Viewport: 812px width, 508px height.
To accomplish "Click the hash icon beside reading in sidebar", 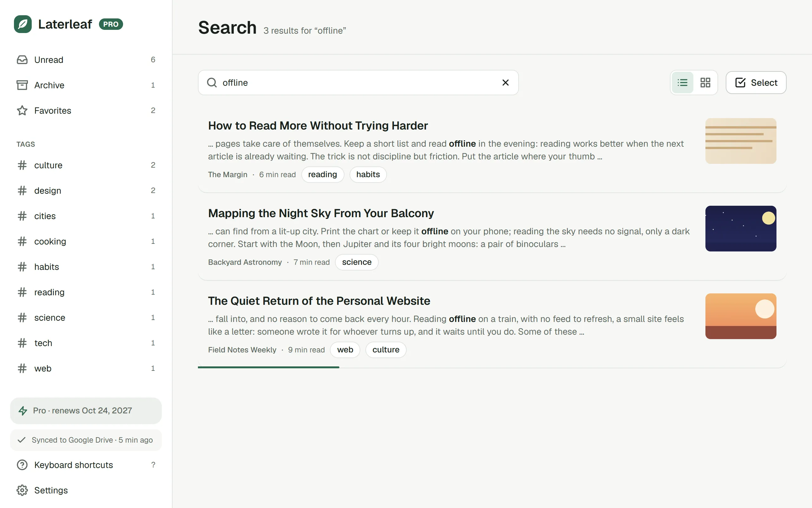I will click(x=22, y=292).
